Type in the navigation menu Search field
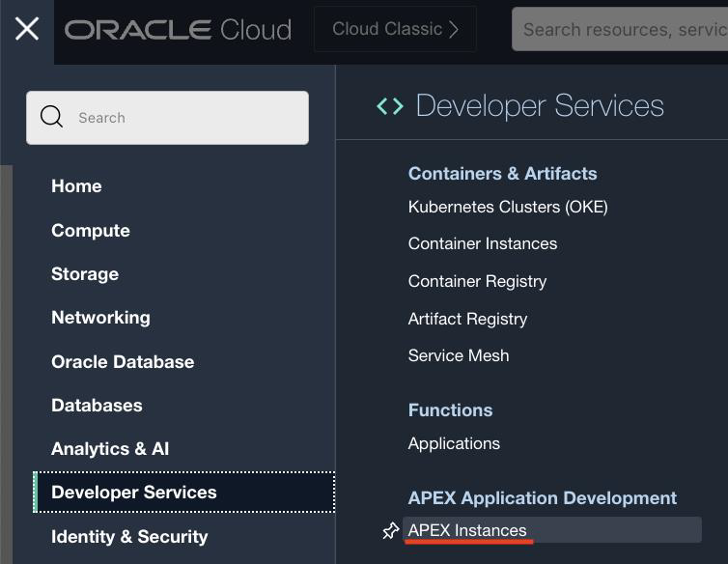 [x=183, y=118]
